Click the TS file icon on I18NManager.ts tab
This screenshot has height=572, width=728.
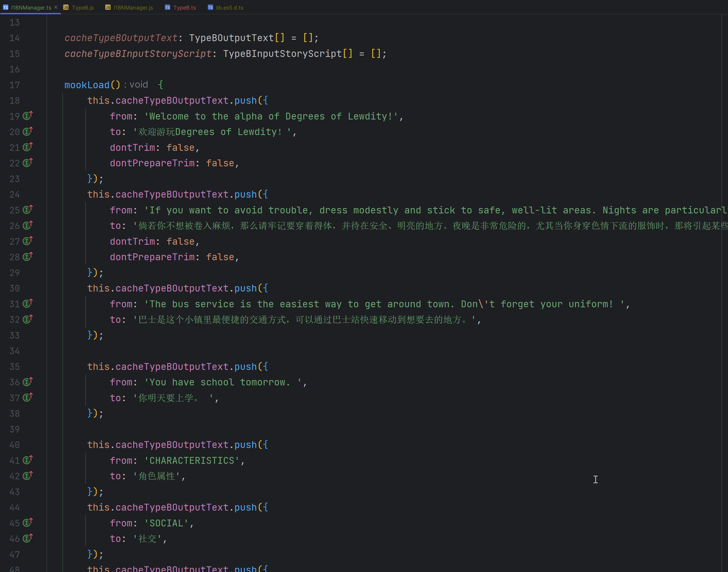click(5, 7)
